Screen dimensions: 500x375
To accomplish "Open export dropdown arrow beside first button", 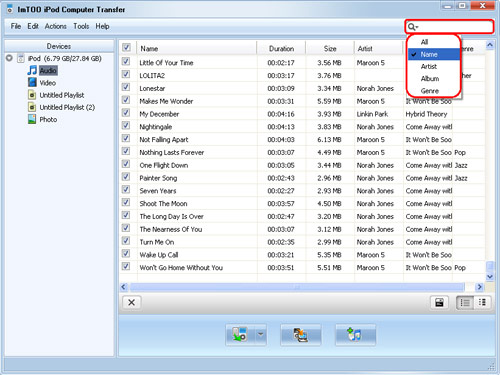I will tap(261, 334).
